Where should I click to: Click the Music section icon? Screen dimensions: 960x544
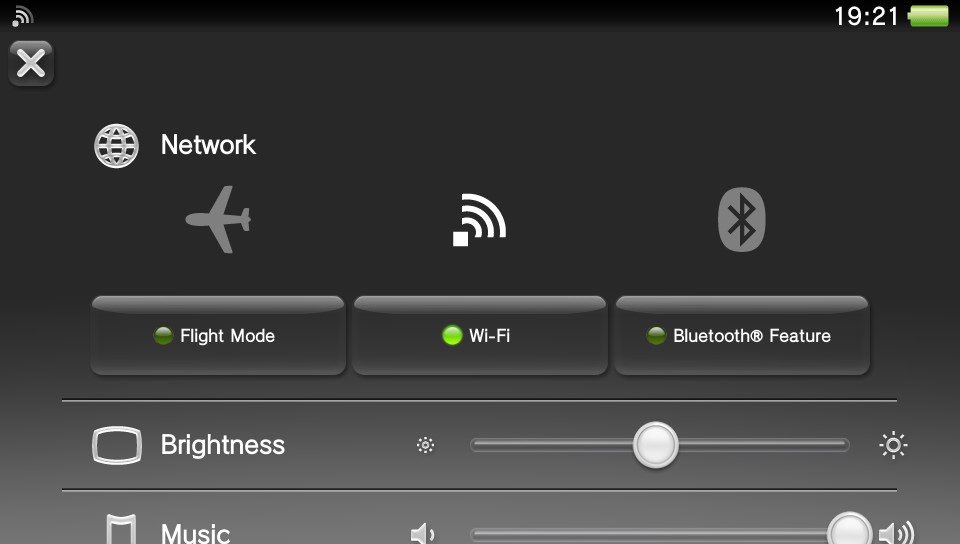[x=121, y=529]
